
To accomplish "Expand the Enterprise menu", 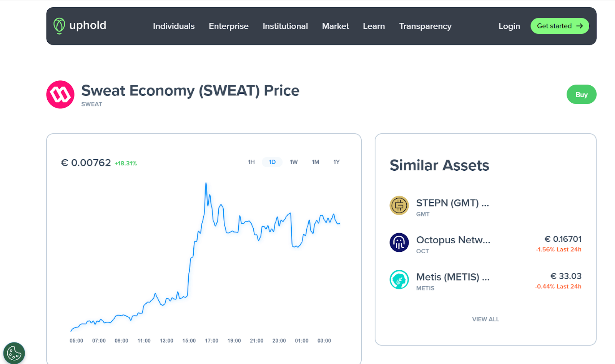I will tap(228, 26).
